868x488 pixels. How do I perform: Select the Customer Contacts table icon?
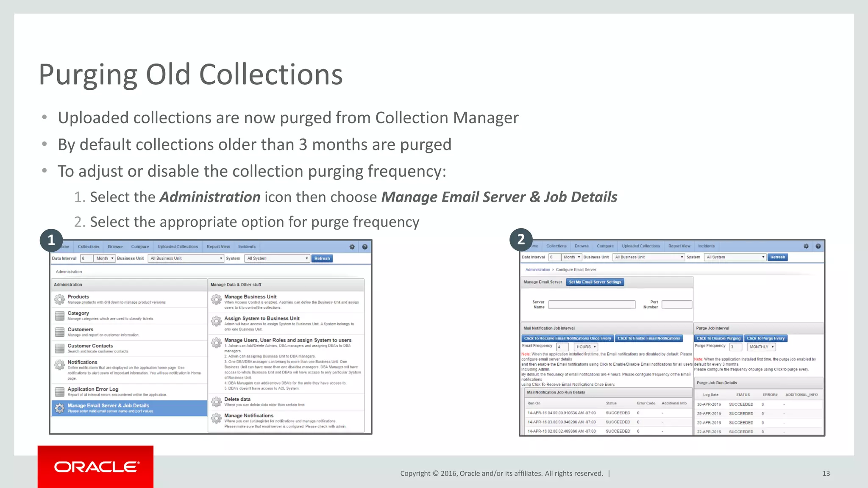pyautogui.click(x=60, y=348)
